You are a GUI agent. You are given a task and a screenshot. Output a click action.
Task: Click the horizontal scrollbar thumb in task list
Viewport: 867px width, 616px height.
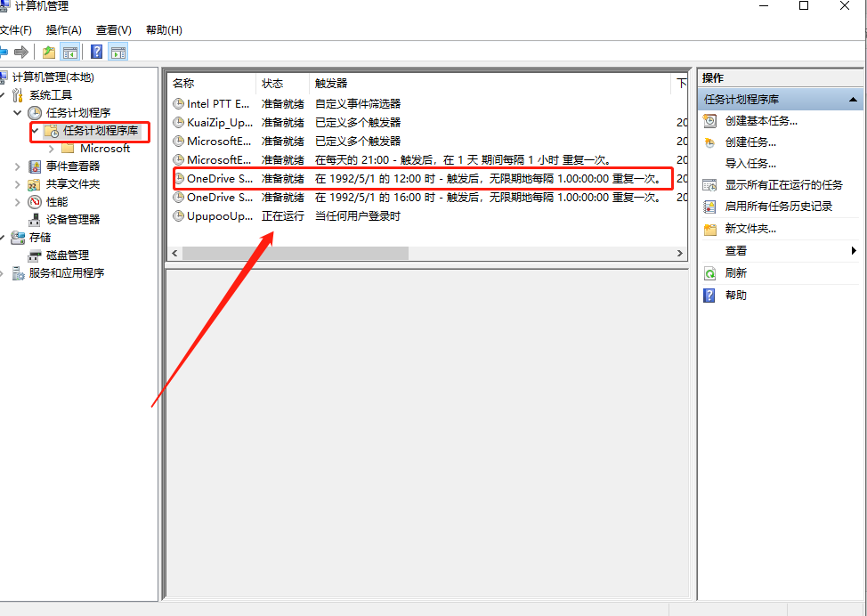(x=296, y=254)
